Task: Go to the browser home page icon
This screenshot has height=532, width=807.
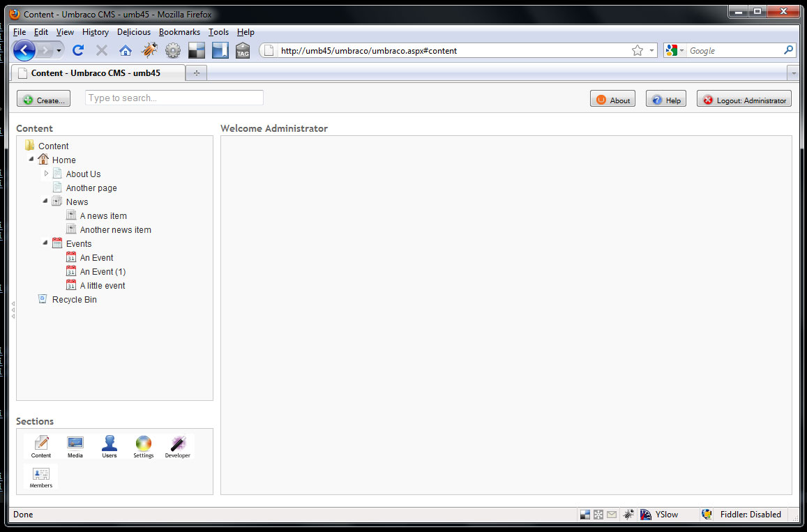Action: (x=126, y=50)
